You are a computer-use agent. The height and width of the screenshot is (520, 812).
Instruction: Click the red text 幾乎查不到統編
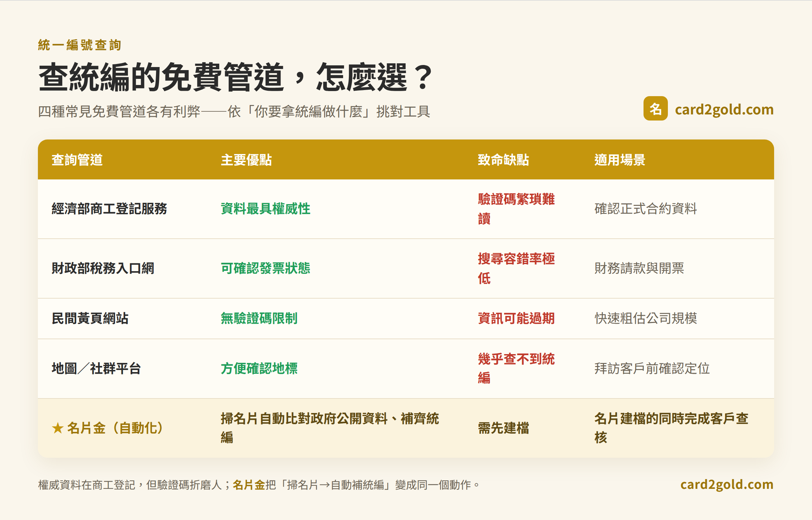(516, 368)
